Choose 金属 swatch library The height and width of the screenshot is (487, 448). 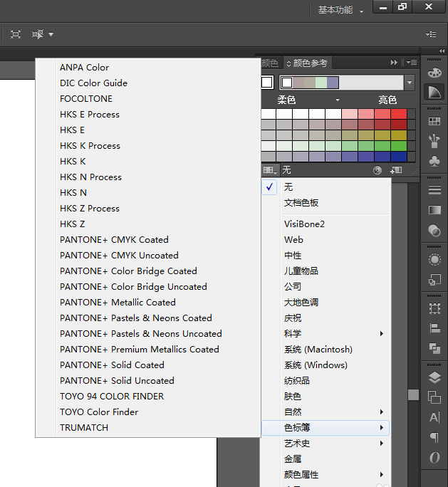tap(326, 459)
